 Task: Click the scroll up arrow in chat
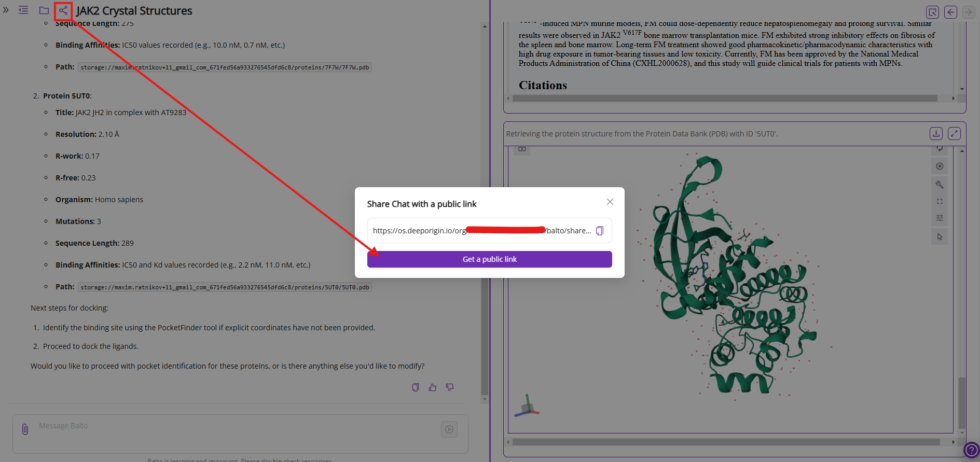[485, 26]
